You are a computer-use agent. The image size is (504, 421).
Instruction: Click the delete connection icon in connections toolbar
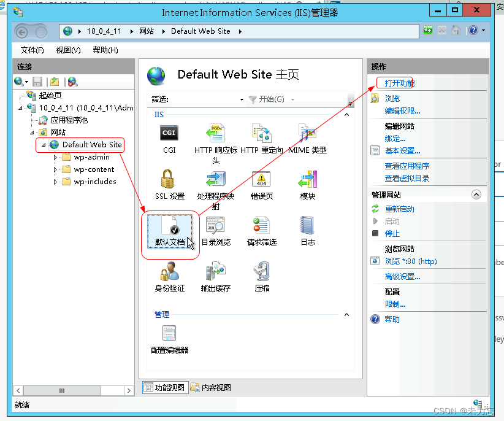point(72,82)
